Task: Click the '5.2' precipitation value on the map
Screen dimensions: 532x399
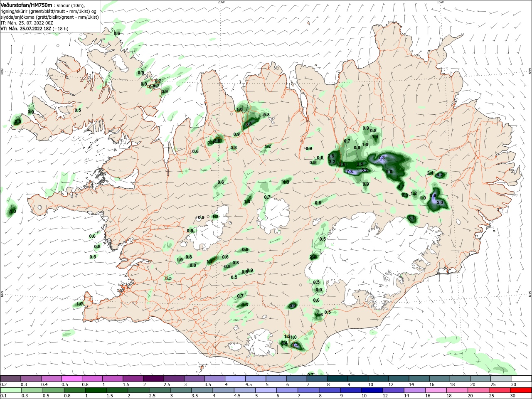Action: 365,170
